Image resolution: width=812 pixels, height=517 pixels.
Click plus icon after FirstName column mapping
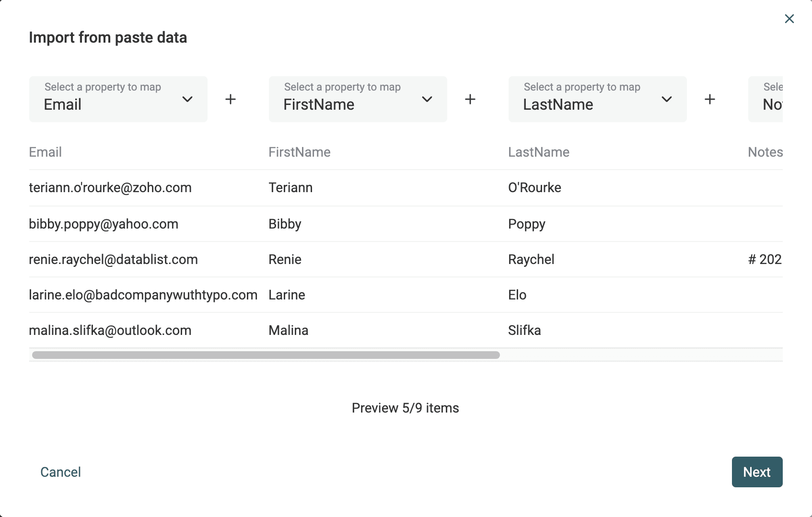(x=470, y=99)
